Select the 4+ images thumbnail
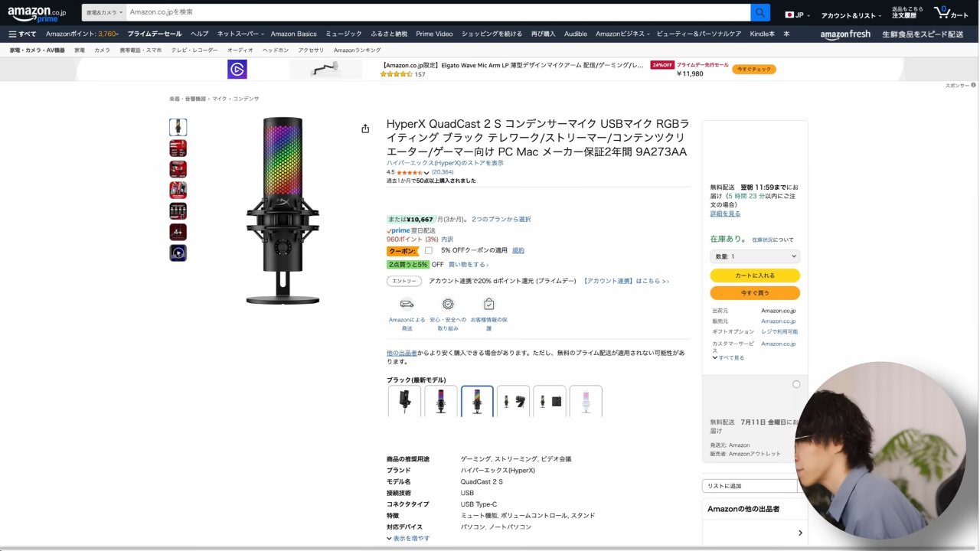The width and height of the screenshot is (980, 551). point(178,232)
